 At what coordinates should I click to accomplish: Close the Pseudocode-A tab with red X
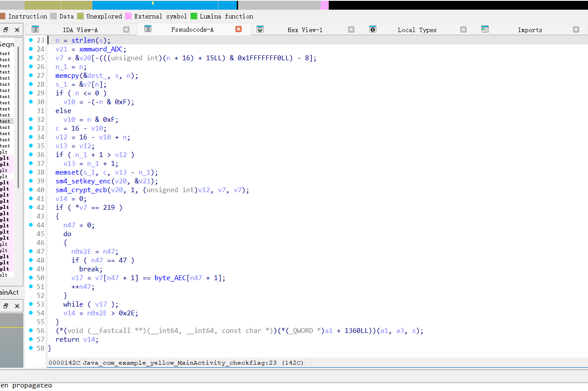click(x=239, y=29)
